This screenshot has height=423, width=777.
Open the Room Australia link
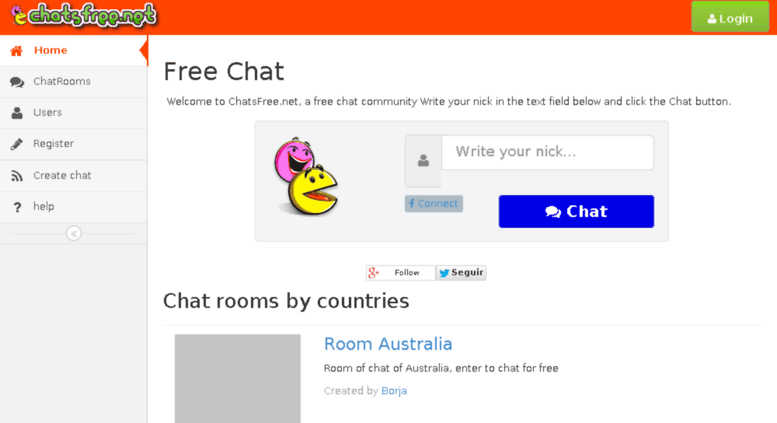(x=388, y=344)
